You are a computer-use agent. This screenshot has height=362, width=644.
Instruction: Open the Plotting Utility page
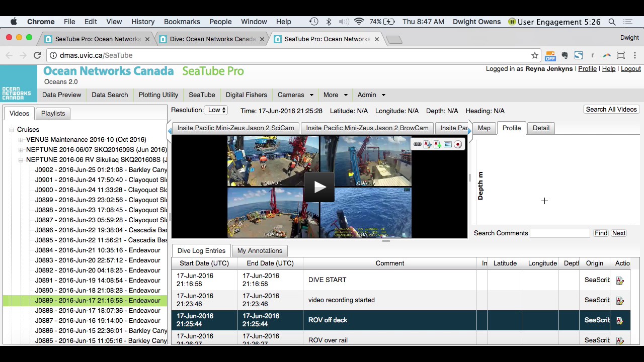pos(158,95)
